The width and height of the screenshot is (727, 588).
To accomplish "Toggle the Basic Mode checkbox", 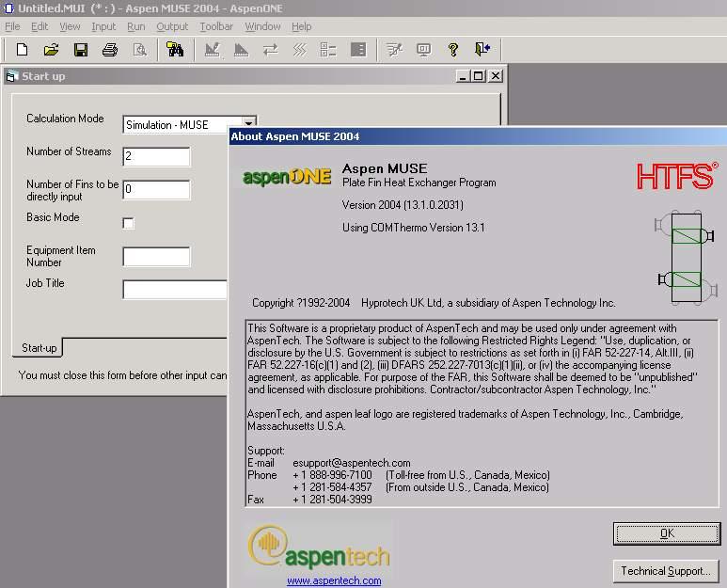I will [x=129, y=224].
